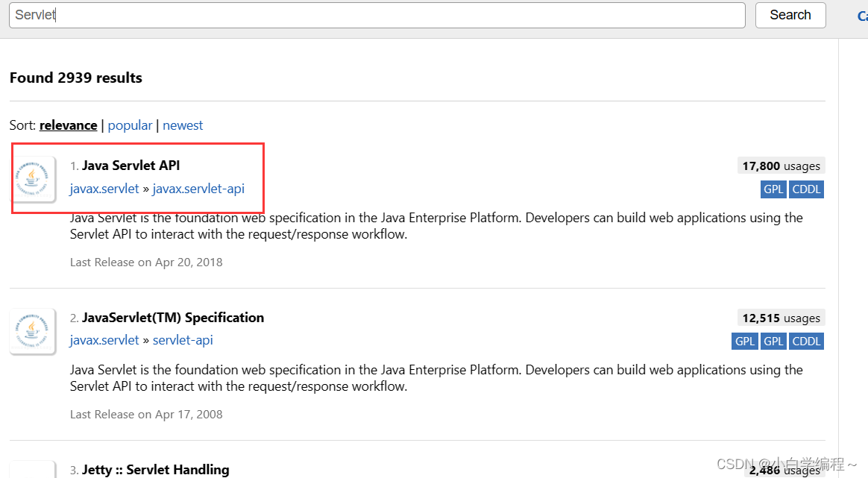Select 'Last Release on Apr 20, 2018' text
Image resolution: width=868 pixels, height=478 pixels.
(146, 262)
